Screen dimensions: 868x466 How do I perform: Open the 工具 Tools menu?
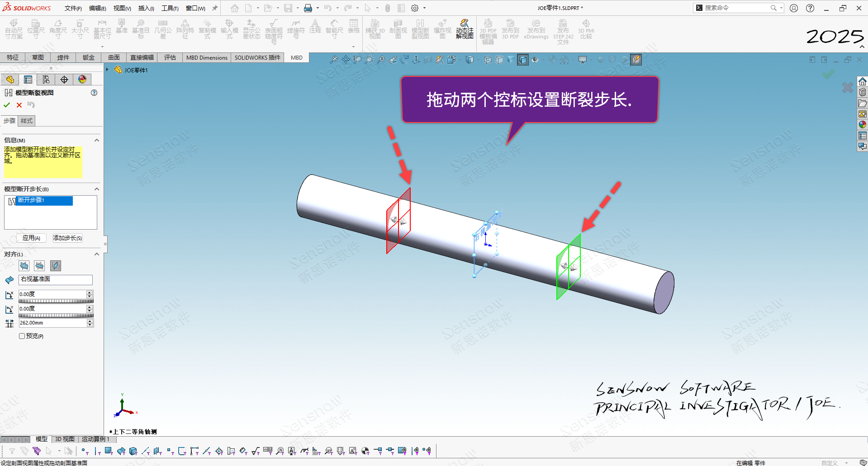[x=170, y=8]
